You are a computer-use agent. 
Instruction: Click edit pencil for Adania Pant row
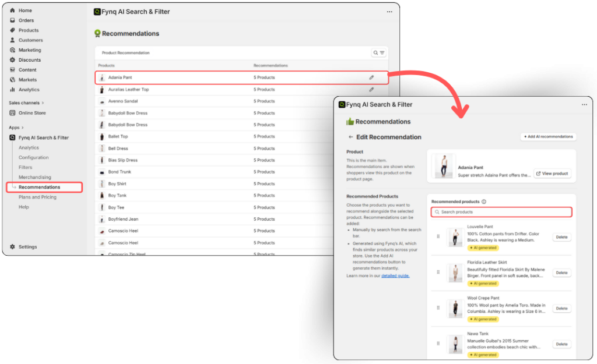coord(371,77)
